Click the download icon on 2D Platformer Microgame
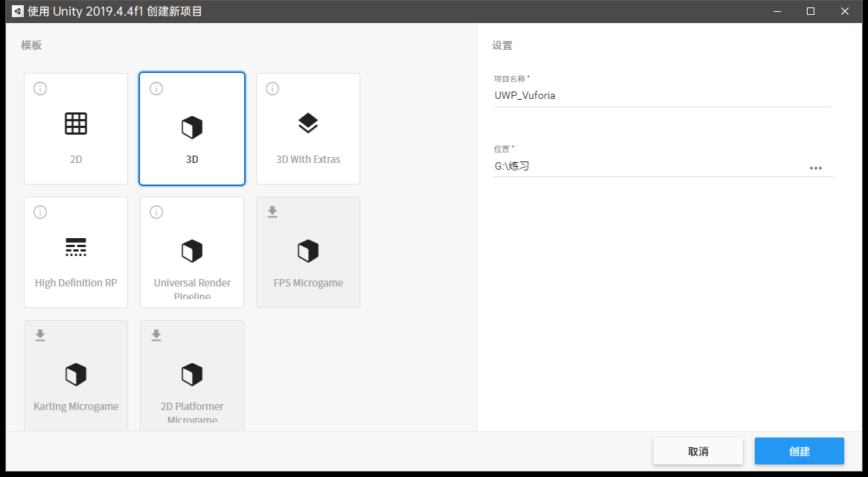Screen dimensions: 868x477 tap(156, 336)
